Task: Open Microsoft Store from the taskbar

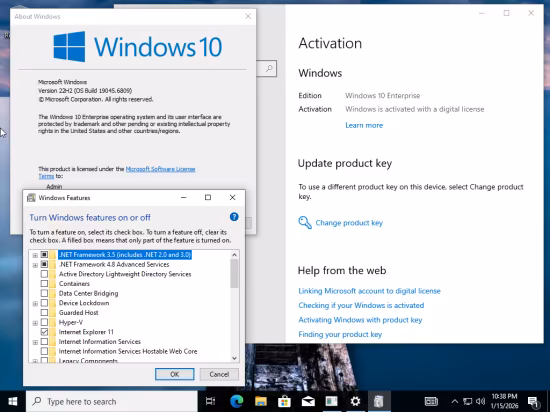Action: 284,401
